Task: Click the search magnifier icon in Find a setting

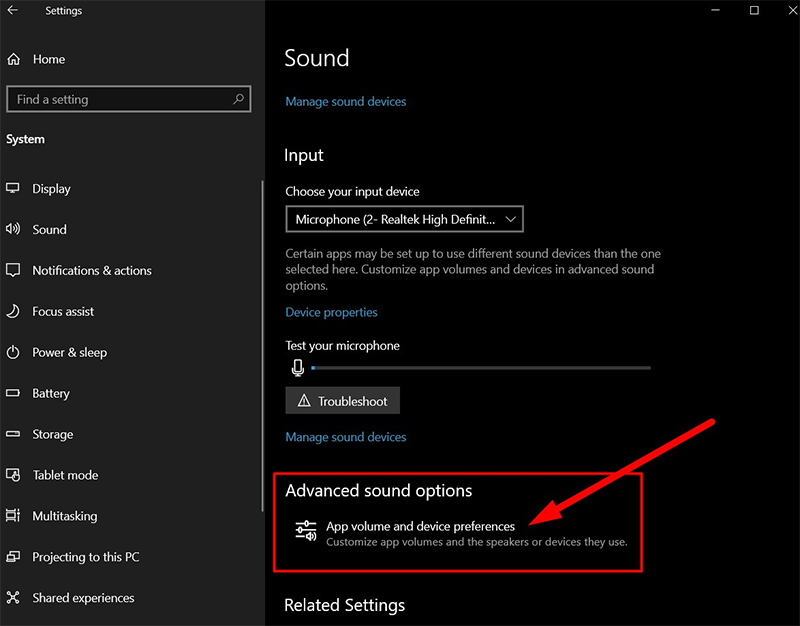Action: coord(238,99)
